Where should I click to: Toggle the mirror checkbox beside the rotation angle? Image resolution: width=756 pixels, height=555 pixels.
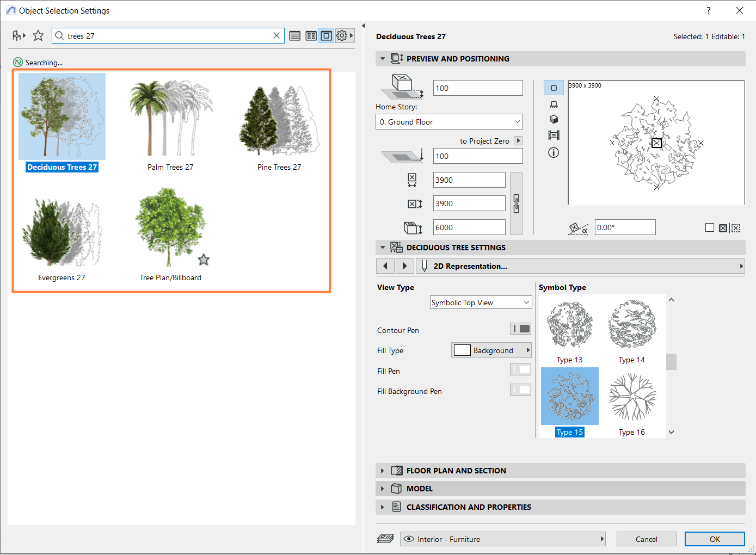[709, 228]
